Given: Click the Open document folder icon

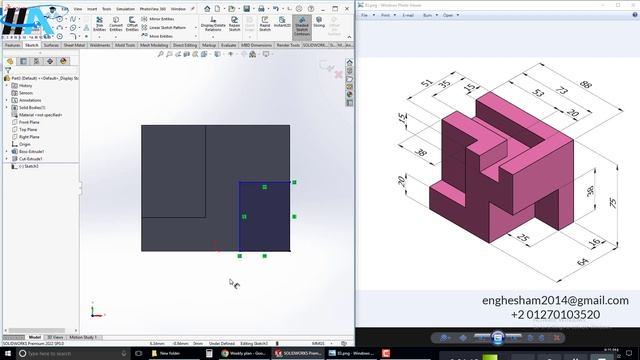Looking at the screenshot, I should click(x=231, y=9).
